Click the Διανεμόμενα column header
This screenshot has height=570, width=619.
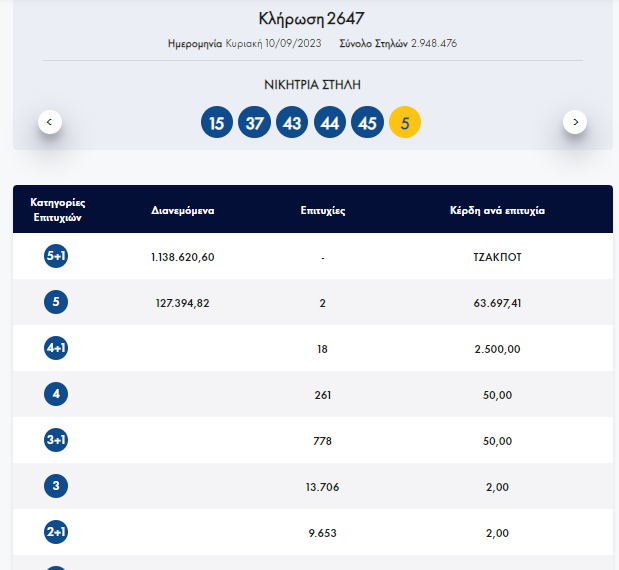[183, 211]
